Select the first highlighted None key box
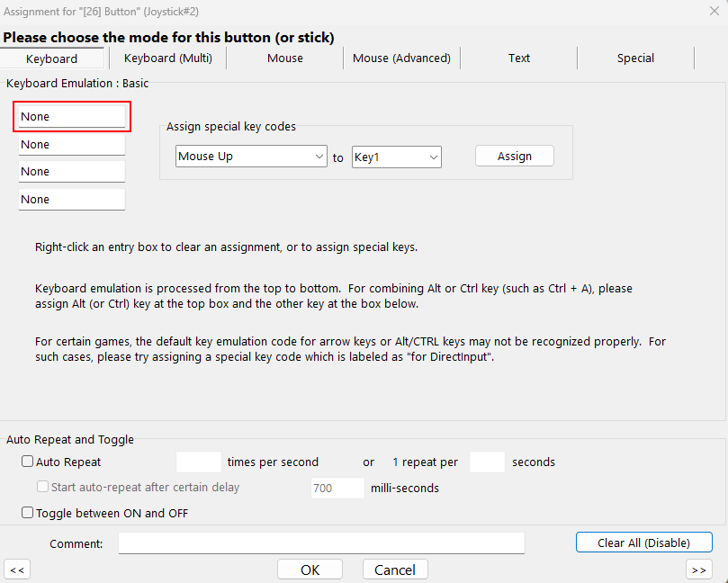 [x=72, y=116]
